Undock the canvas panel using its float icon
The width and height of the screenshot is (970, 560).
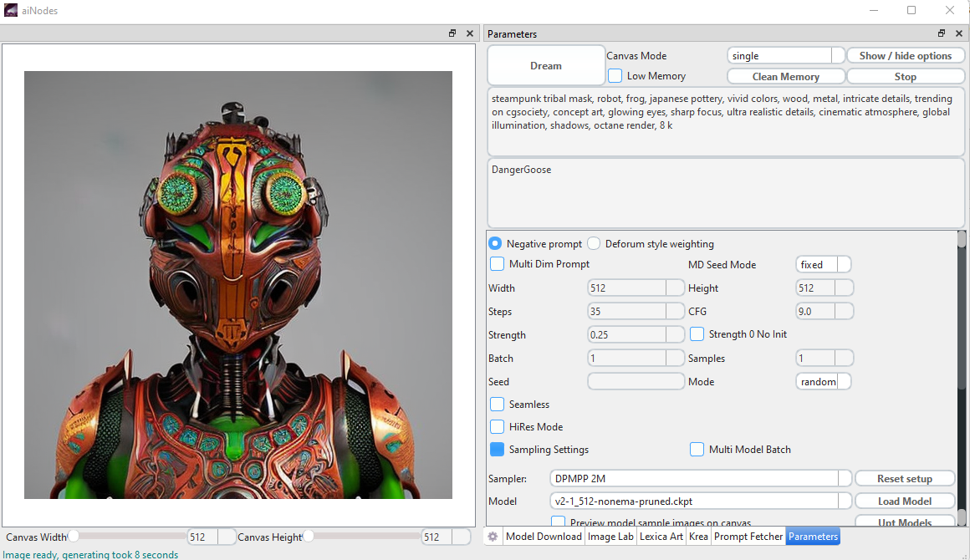(x=452, y=33)
